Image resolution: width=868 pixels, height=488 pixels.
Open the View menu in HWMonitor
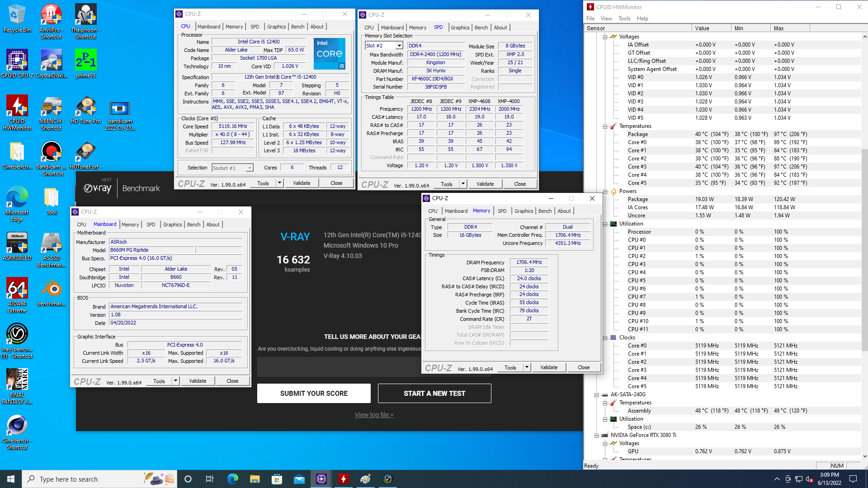point(606,19)
